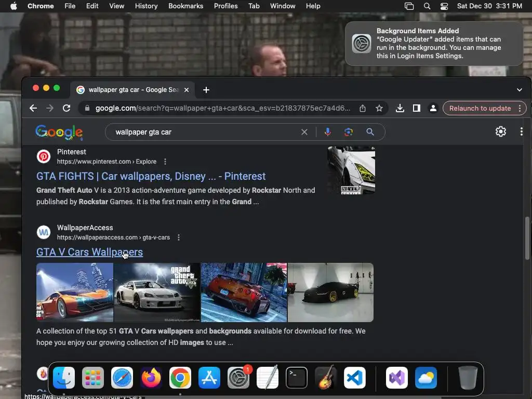Search by image with Google Lens
Viewport: 532px width, 399px height.
point(349,132)
